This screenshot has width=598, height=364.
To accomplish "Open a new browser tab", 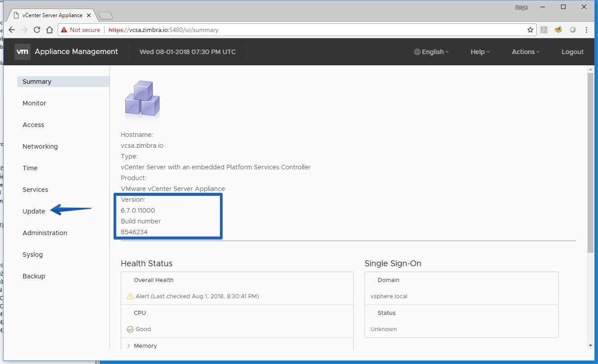I will [x=105, y=16].
